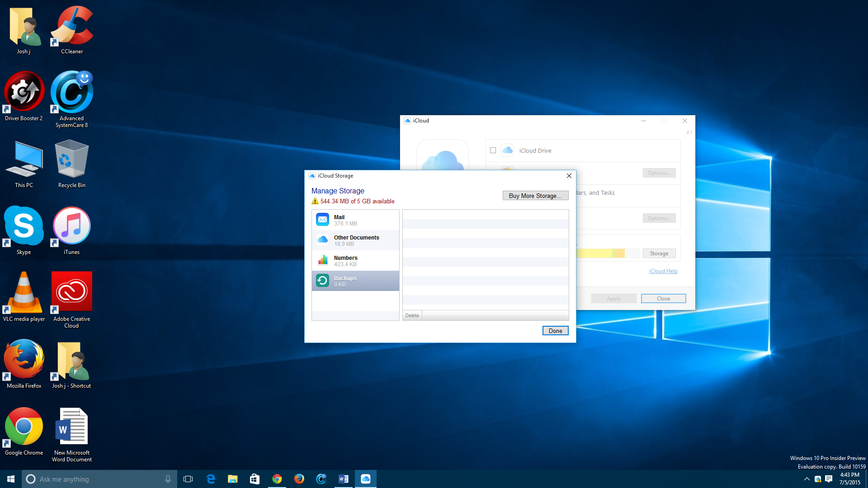Select Adobe Creative Cloud shortcut

click(x=72, y=300)
